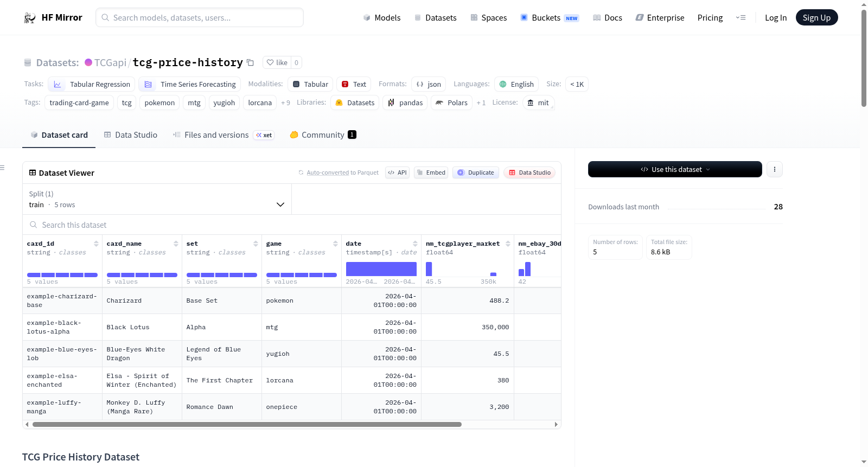The width and height of the screenshot is (868, 467).
Task: Open Docs in the top navigation
Action: [x=607, y=18]
